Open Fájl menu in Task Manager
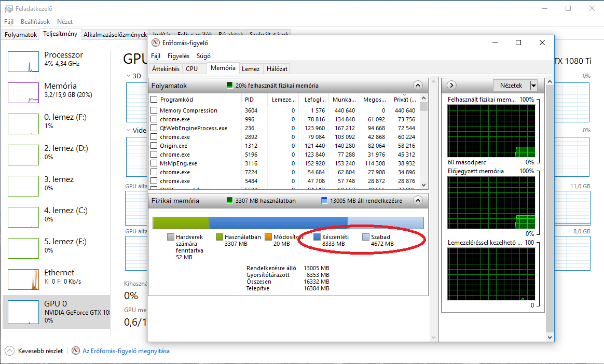 (9, 22)
